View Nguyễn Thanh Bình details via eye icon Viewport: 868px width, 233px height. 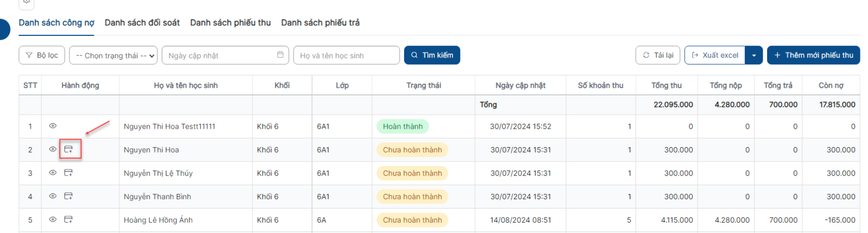[53, 196]
